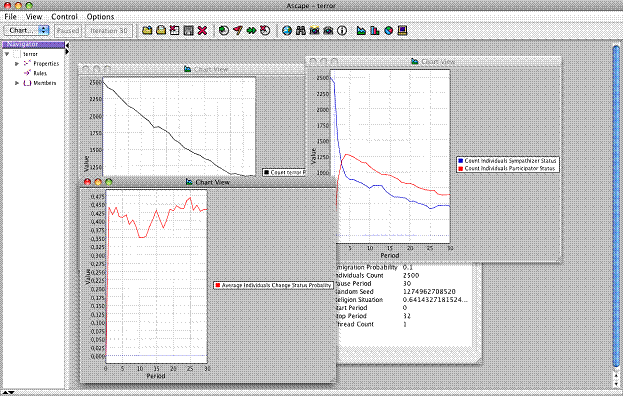Click the pie chart icon in toolbar
Screen dimensions: 624x397
[x=389, y=30]
